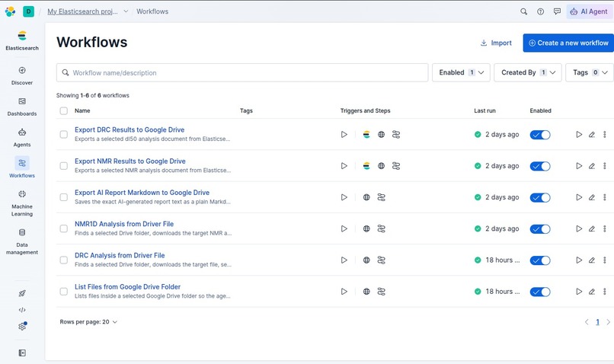Disable the Export NMR Results workflow toggle
The height and width of the screenshot is (364, 614).
540,166
